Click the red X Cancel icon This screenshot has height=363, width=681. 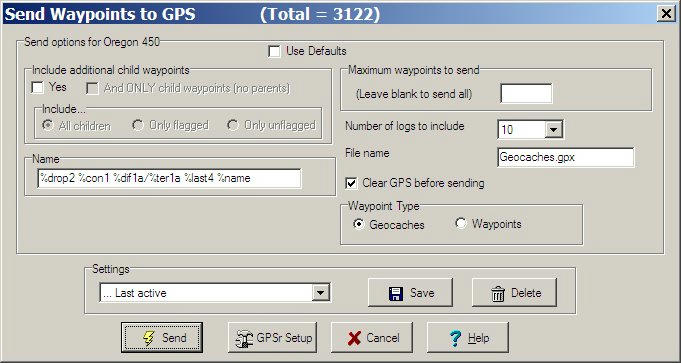point(354,338)
